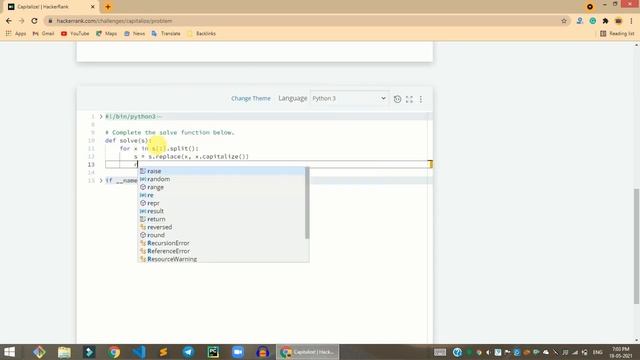This screenshot has height=360, width=640.
Task: Open the taskbar clock and date
Action: [x=621, y=352]
